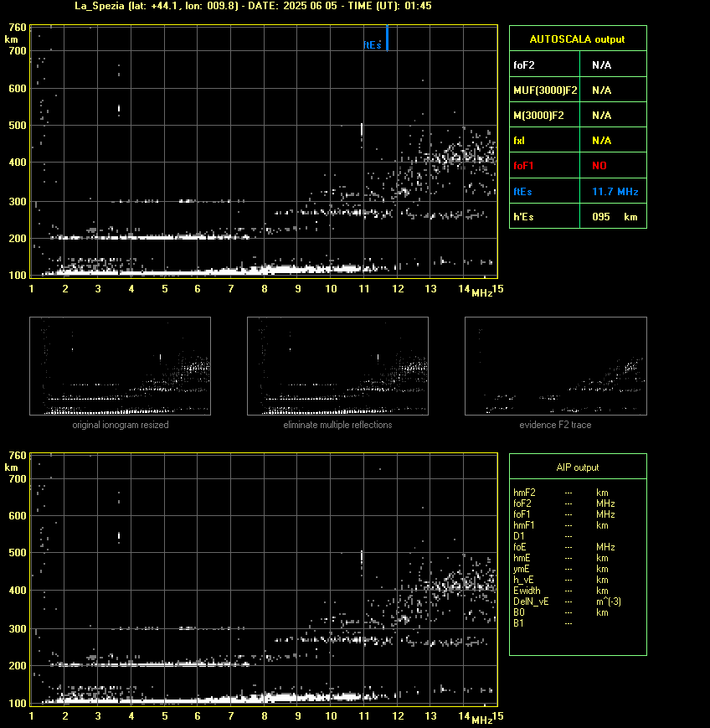Image resolution: width=710 pixels, height=728 pixels.
Task: Click the foF2 row in AIP output
Action: click(564, 503)
